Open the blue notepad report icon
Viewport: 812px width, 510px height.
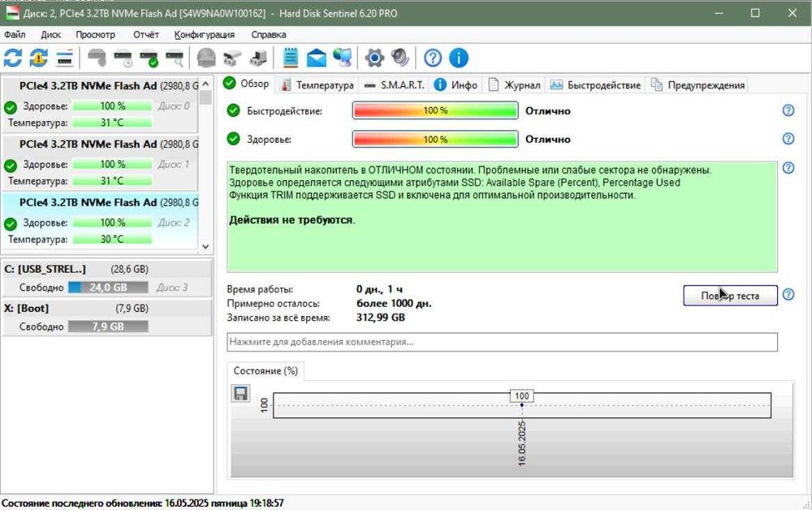pyautogui.click(x=291, y=58)
